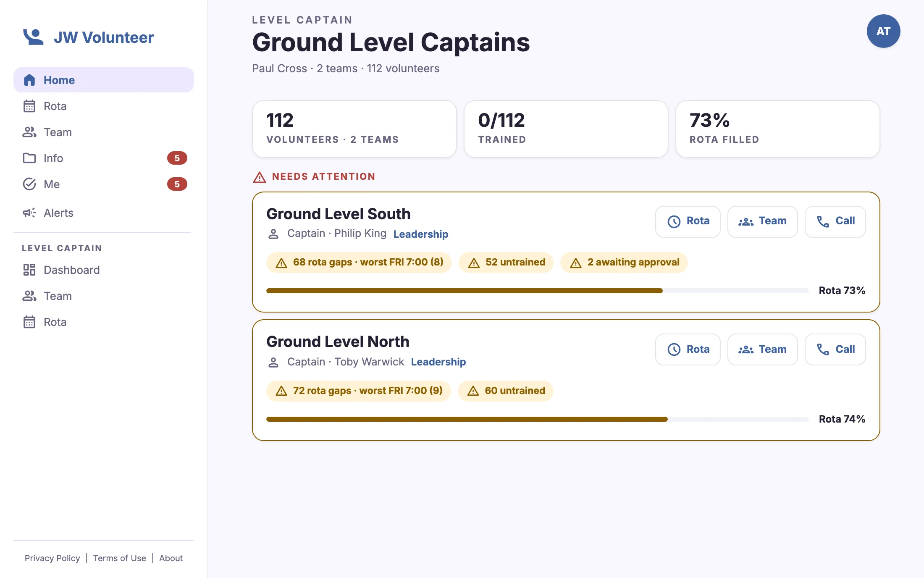Viewport: 924px width, 578px height.
Task: Click the Ground Level Captains page title
Action: click(391, 42)
